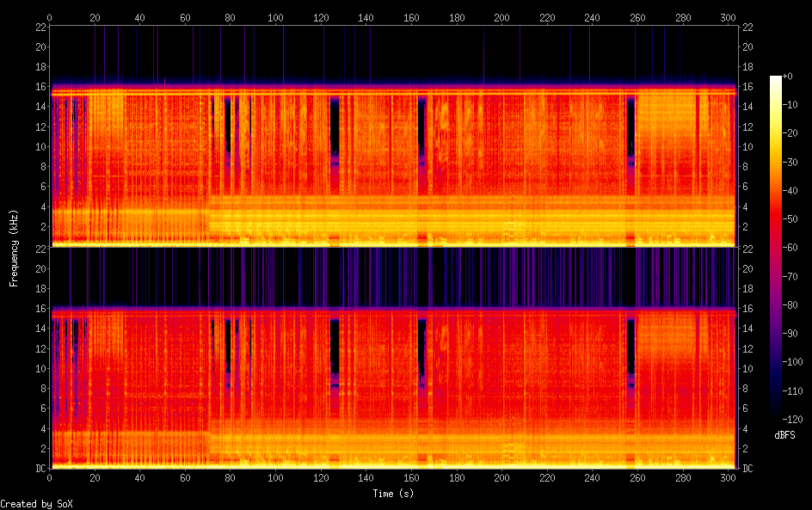Click the 'dBFS' label under the color scale
812x510 pixels.
click(x=784, y=435)
